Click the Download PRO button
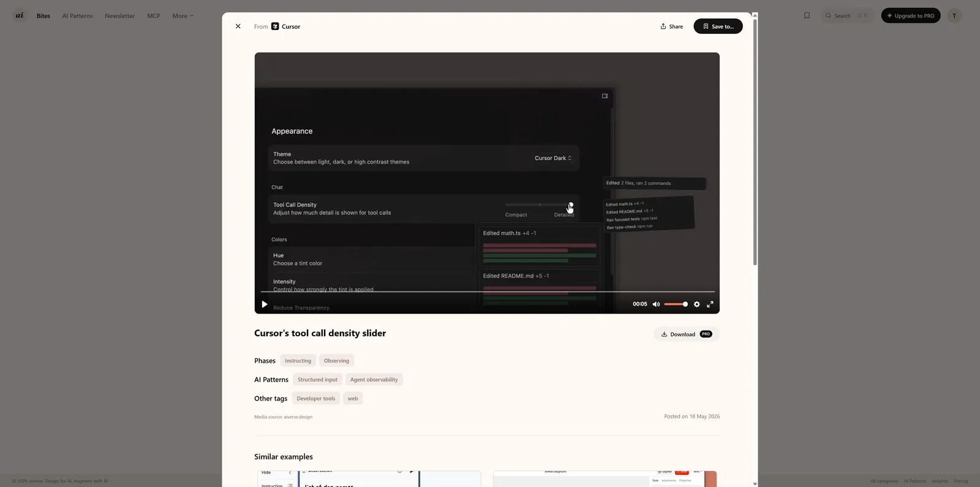The height and width of the screenshot is (487, 980). point(687,334)
